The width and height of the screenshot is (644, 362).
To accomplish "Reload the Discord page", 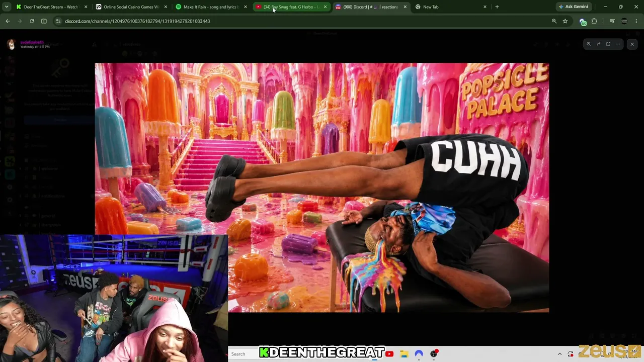I will pyautogui.click(x=32, y=21).
